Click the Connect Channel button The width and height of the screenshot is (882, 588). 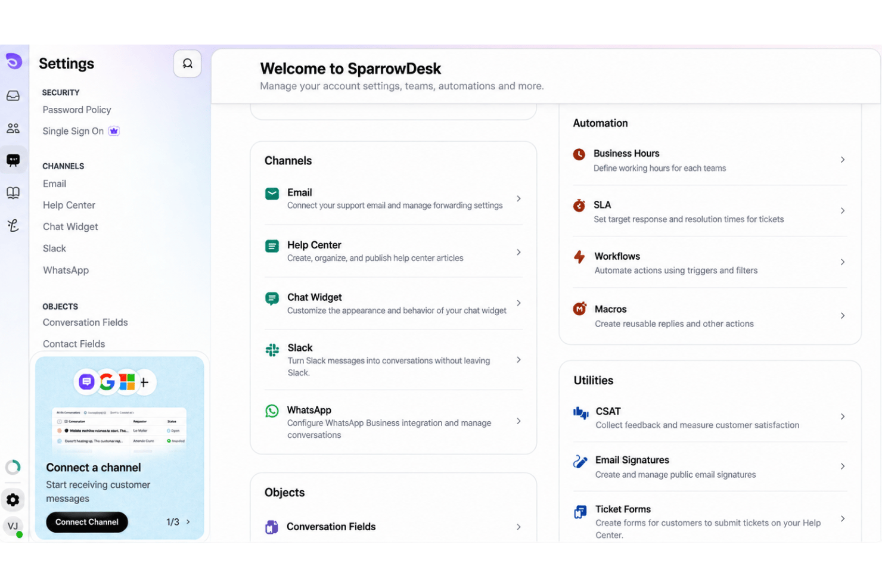click(87, 522)
